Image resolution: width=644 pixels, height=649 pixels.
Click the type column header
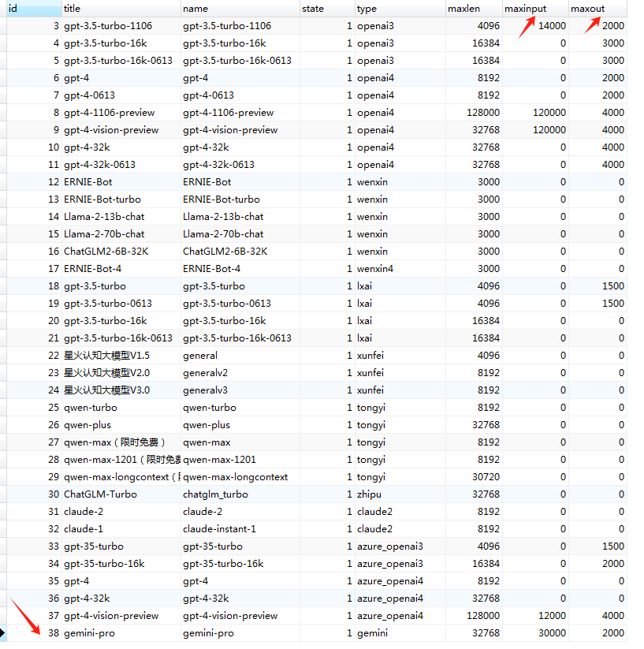[400, 8]
